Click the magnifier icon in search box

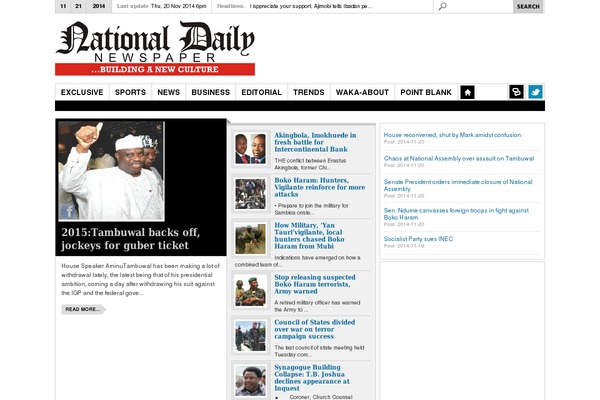pos(442,6)
